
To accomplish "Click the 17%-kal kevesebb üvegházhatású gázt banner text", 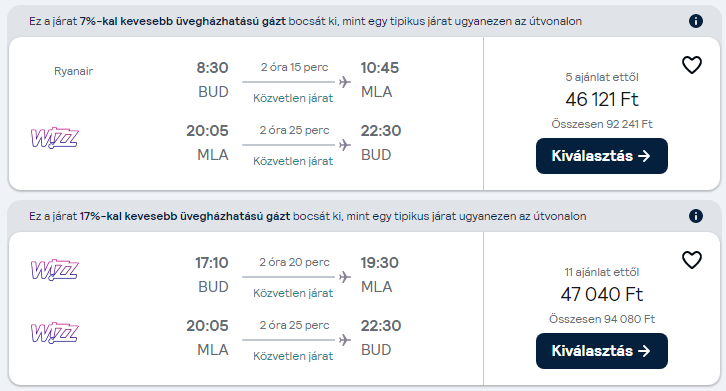I will [185, 216].
